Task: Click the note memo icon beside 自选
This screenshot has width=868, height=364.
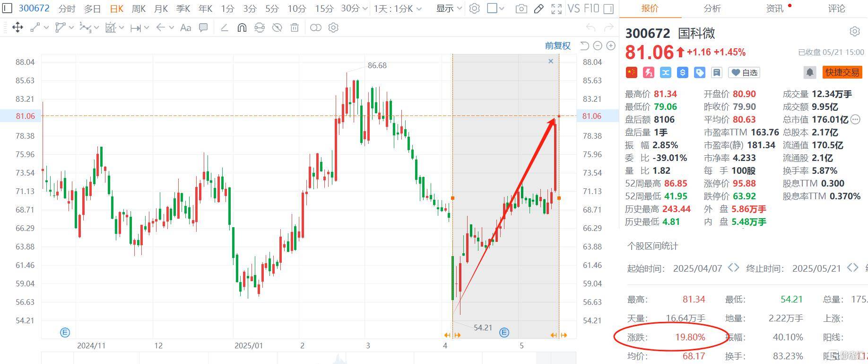Action: pos(717,72)
